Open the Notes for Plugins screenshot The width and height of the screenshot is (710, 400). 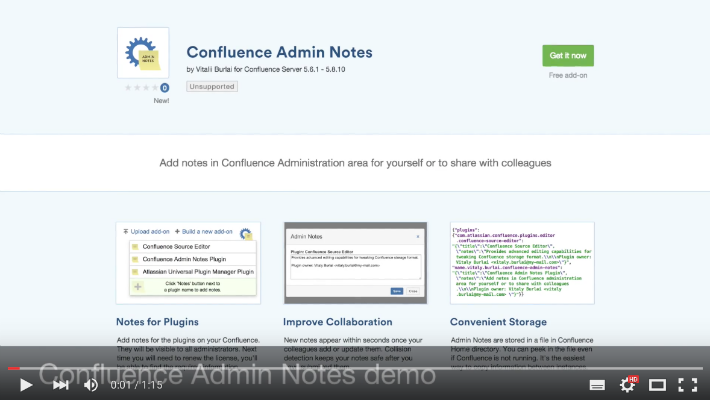coord(188,263)
